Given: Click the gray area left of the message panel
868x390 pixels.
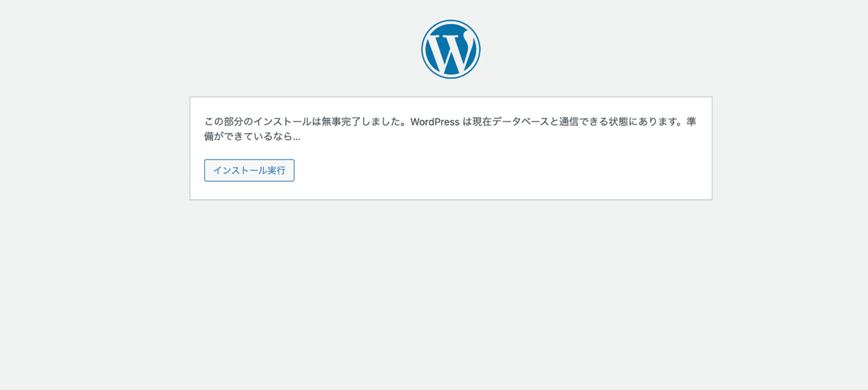Looking at the screenshot, I should (x=94, y=148).
